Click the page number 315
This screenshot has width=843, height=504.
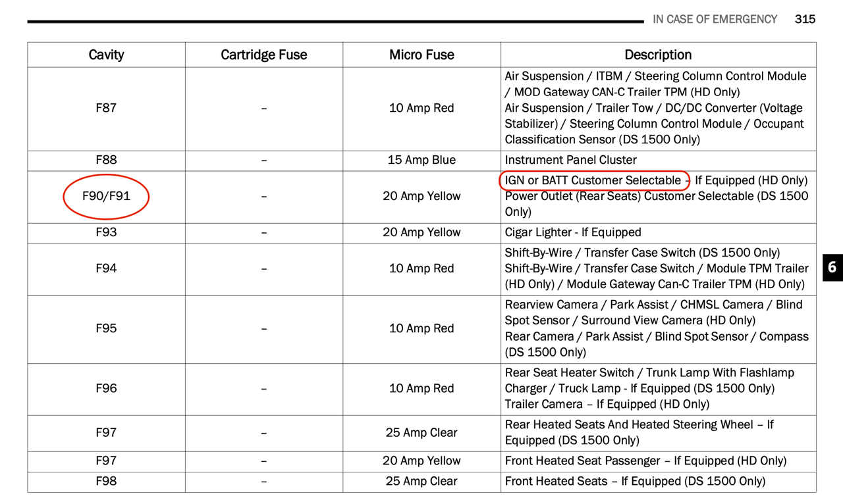coord(805,19)
